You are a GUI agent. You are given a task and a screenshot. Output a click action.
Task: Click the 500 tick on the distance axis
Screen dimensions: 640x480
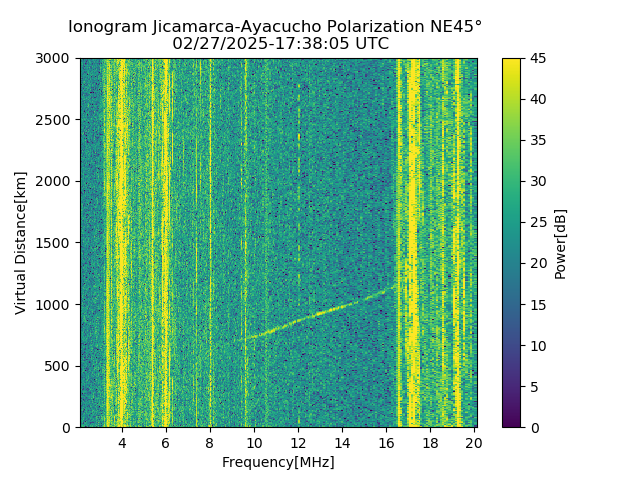[57, 366]
